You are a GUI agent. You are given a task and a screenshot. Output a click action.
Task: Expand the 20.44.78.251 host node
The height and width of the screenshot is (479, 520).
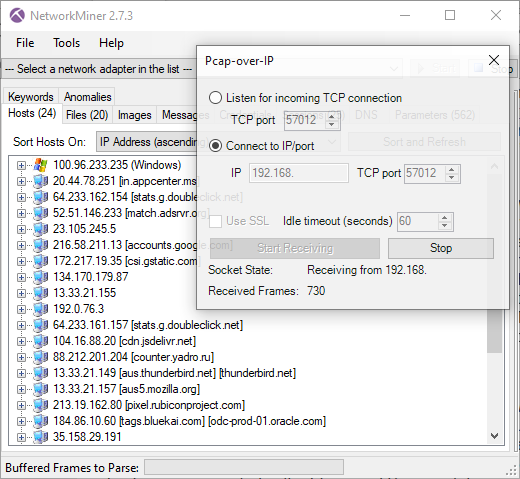(x=21, y=181)
